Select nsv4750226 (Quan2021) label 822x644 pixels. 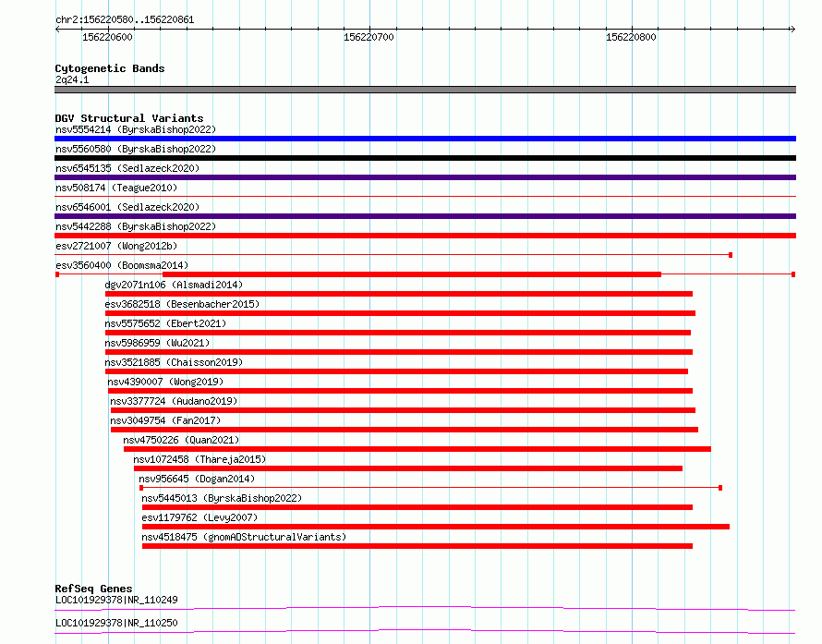pyautogui.click(x=181, y=440)
